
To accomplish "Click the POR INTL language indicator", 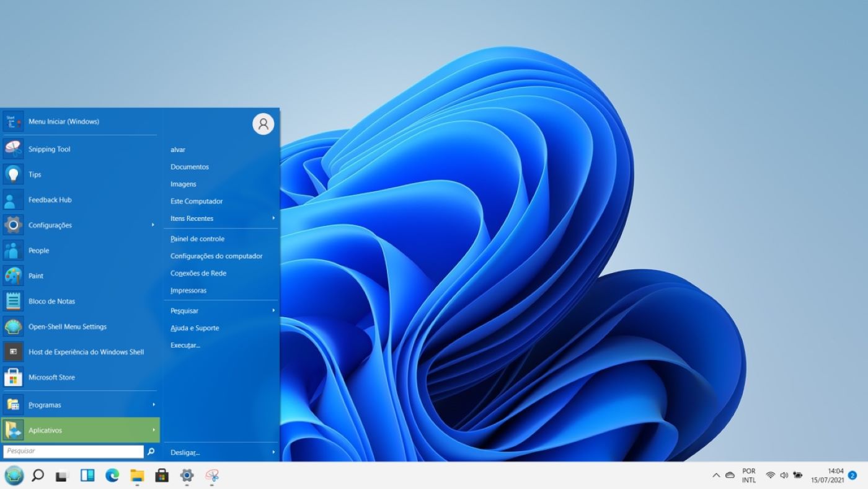I will tap(749, 475).
